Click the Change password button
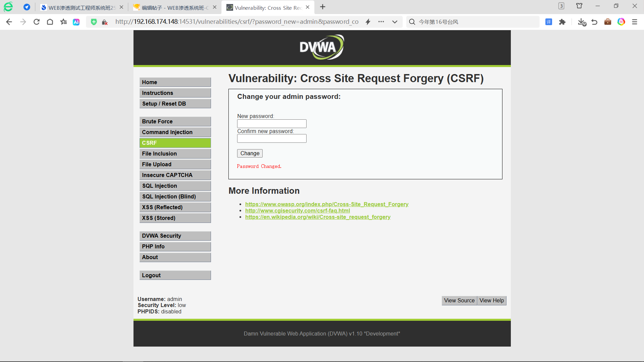 click(250, 153)
